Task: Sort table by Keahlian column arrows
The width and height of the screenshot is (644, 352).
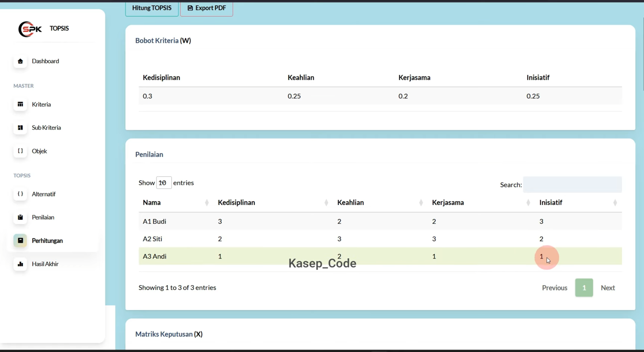Action: [x=421, y=203]
